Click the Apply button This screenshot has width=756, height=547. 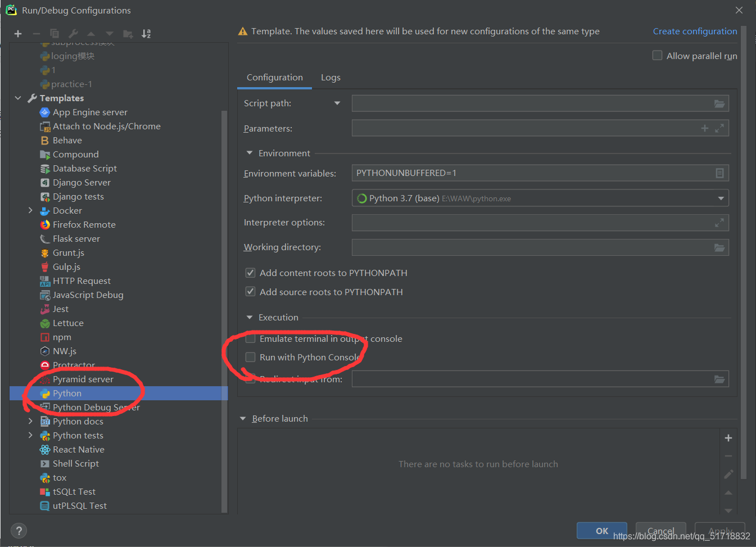[720, 531]
